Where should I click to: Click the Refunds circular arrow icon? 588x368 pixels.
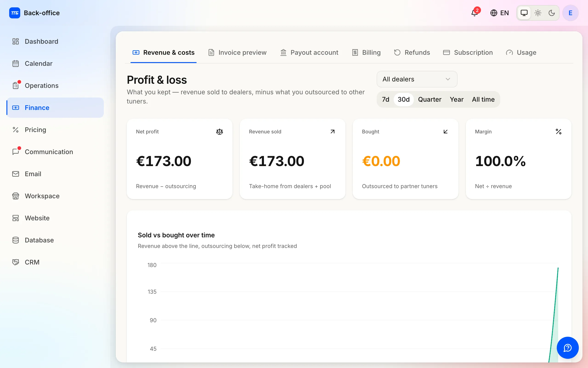(x=397, y=52)
